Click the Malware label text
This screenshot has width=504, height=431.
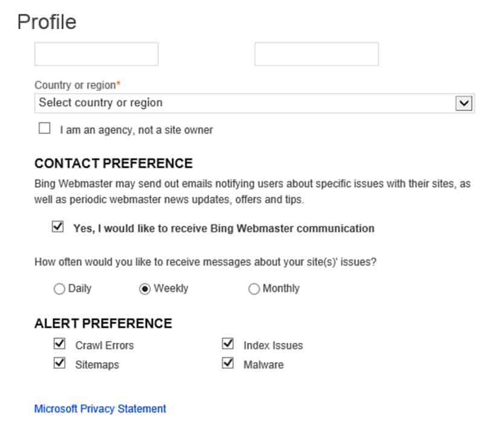(x=263, y=365)
